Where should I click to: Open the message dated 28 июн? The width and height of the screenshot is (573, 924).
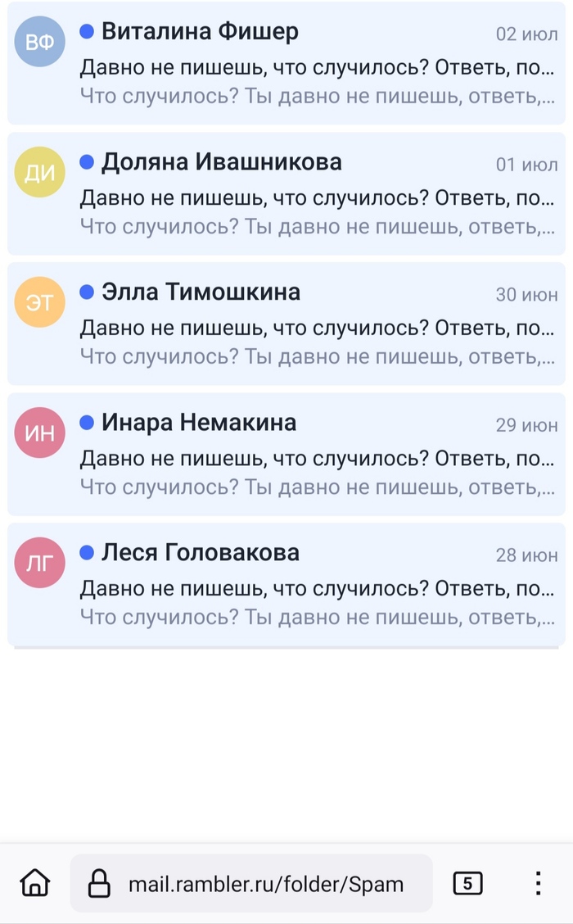(286, 585)
